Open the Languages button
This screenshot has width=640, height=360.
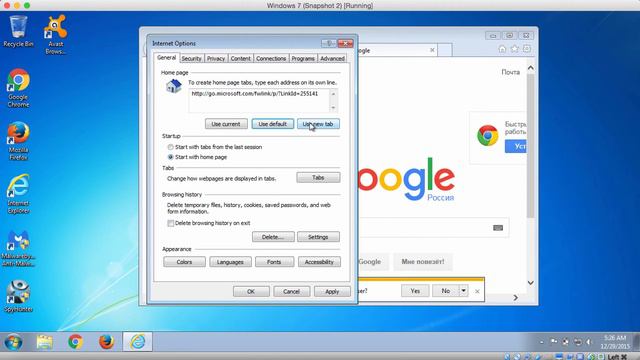pyautogui.click(x=230, y=262)
